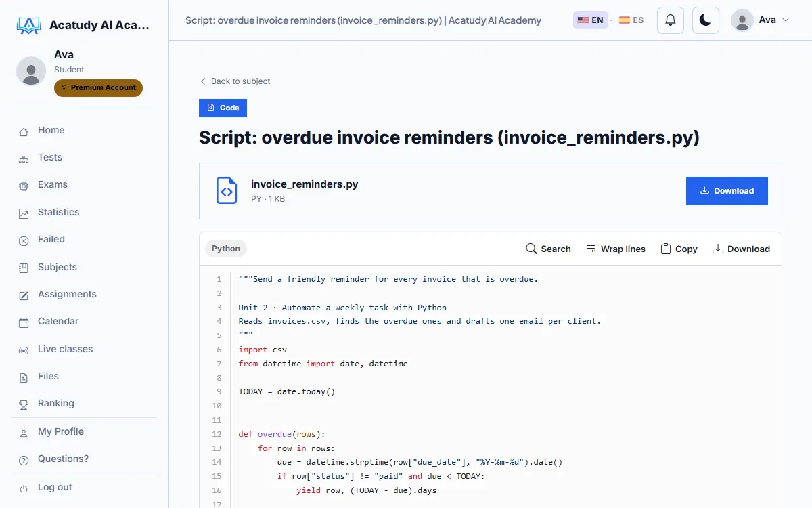Toggle dark mode moon icon

click(x=705, y=20)
